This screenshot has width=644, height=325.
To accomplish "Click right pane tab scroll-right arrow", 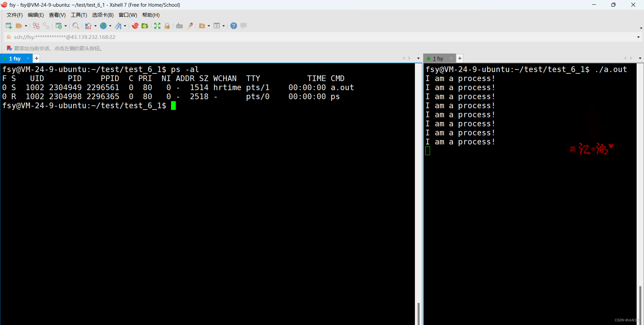I will click(x=631, y=58).
